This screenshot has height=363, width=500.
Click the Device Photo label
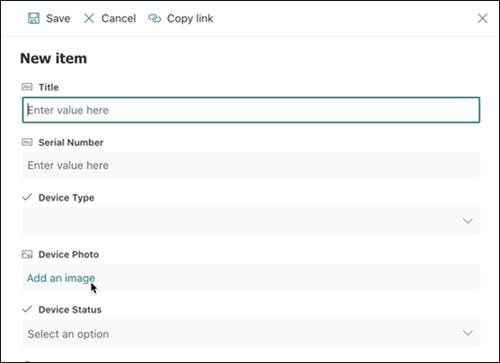pos(69,255)
